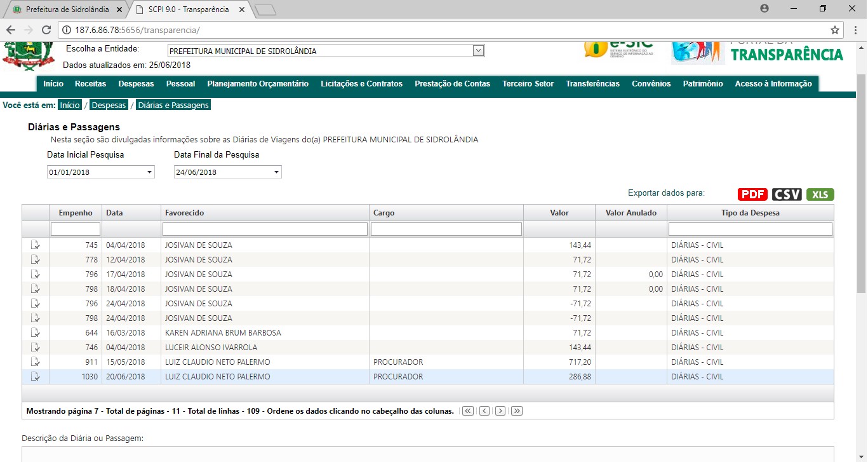Open details icon for empenho 1030 row
Screen dimensions: 868x462
pos(36,376)
